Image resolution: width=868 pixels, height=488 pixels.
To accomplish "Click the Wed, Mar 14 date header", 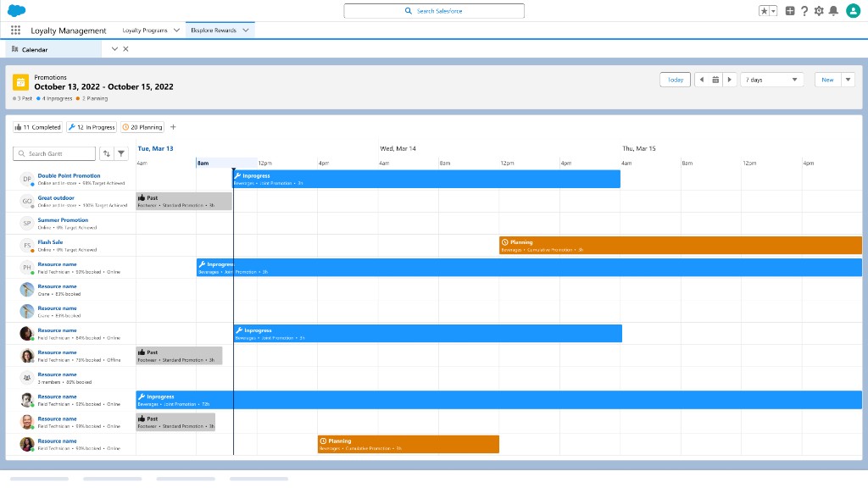I will (x=398, y=148).
